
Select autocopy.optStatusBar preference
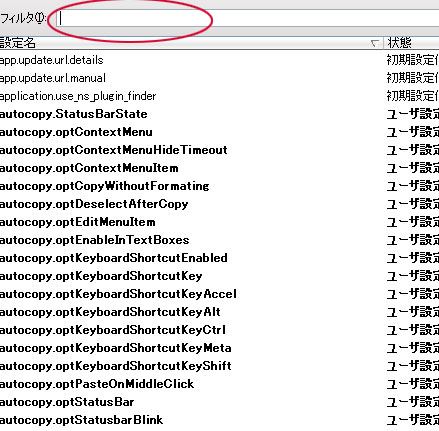point(67,402)
